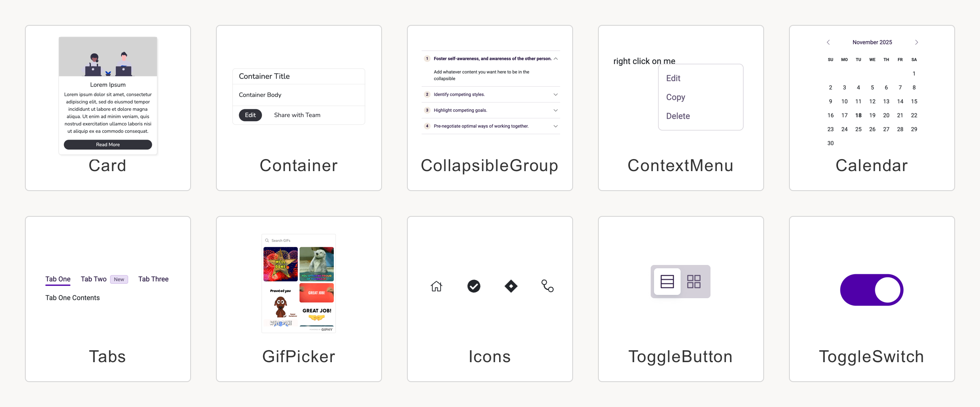Click the 'Share with Team' link
The image size is (980, 407).
point(297,115)
